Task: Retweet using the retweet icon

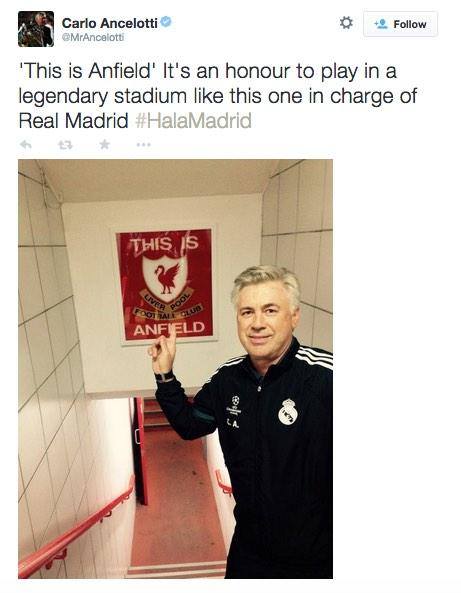Action: (x=65, y=144)
